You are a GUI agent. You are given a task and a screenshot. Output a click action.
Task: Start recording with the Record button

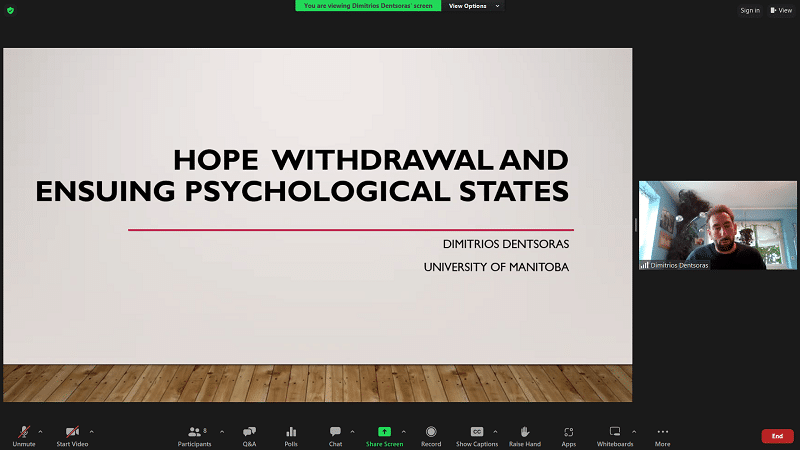(x=431, y=434)
